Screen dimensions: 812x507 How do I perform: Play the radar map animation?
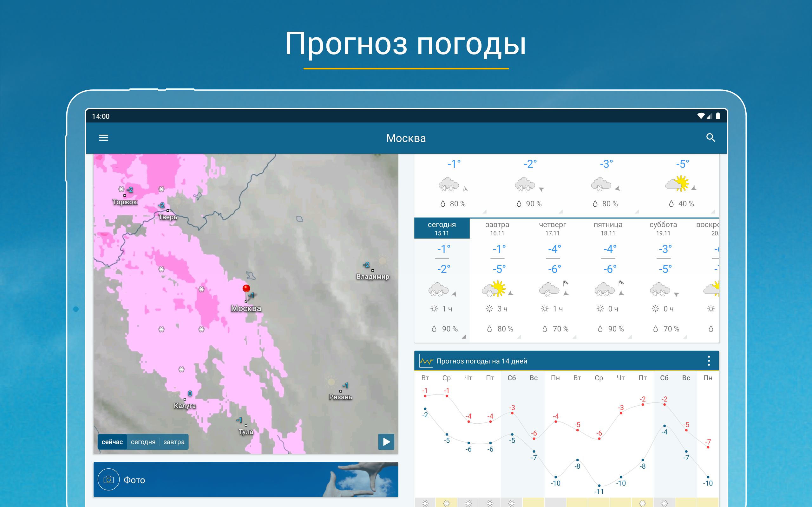coord(386,442)
